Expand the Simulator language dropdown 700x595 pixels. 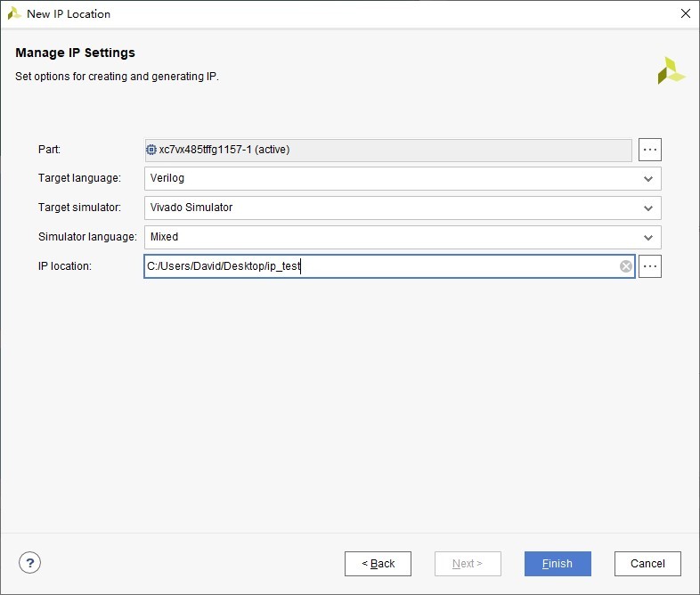[648, 238]
